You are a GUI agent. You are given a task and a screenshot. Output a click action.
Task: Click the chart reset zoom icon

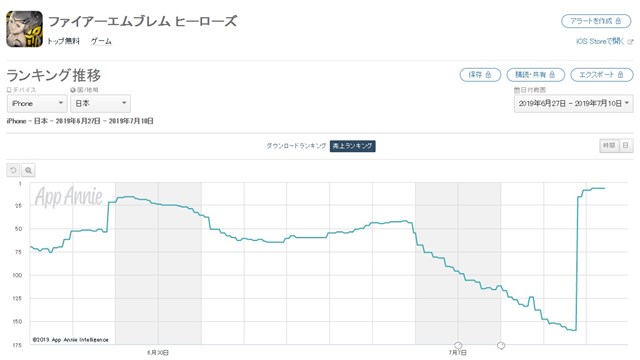[x=13, y=170]
